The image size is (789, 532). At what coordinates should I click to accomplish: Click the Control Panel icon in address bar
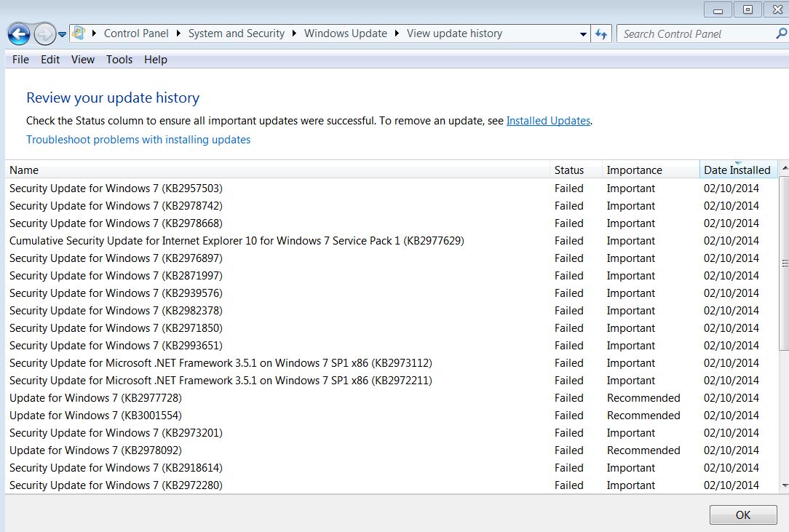tap(79, 33)
